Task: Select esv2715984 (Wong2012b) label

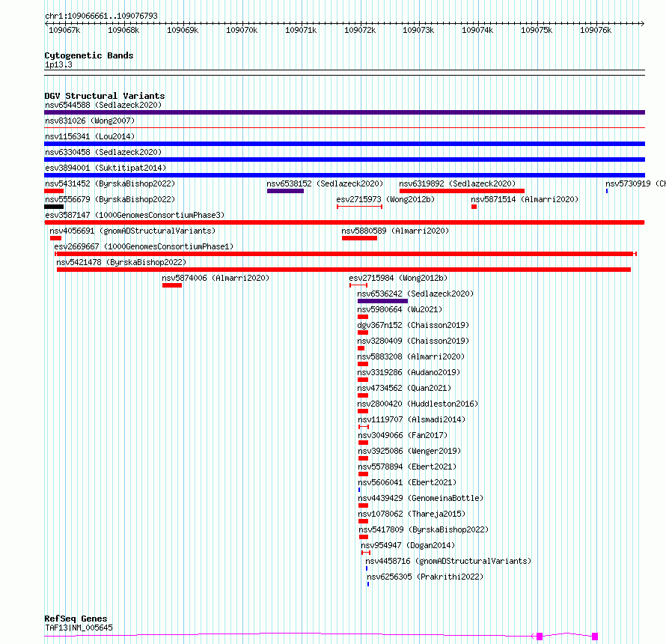Action: coord(398,278)
